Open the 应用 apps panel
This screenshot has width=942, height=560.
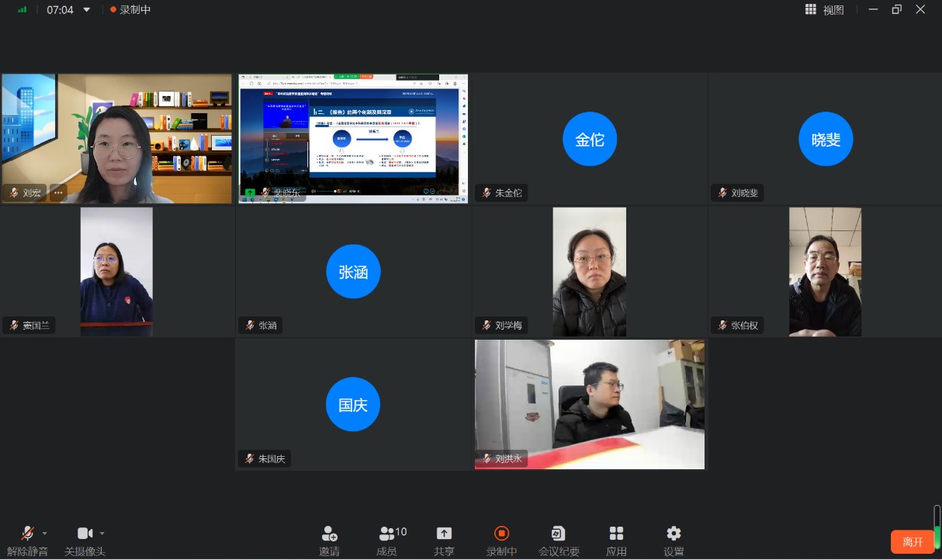pos(616,534)
